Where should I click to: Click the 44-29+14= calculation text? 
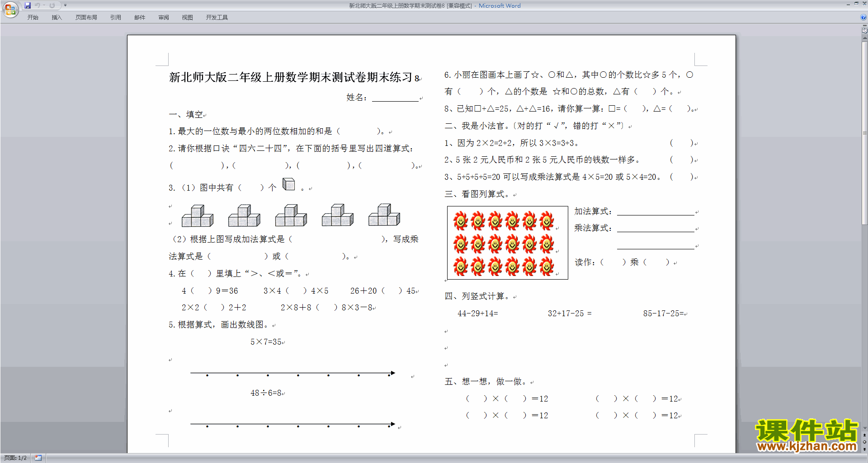[478, 313]
